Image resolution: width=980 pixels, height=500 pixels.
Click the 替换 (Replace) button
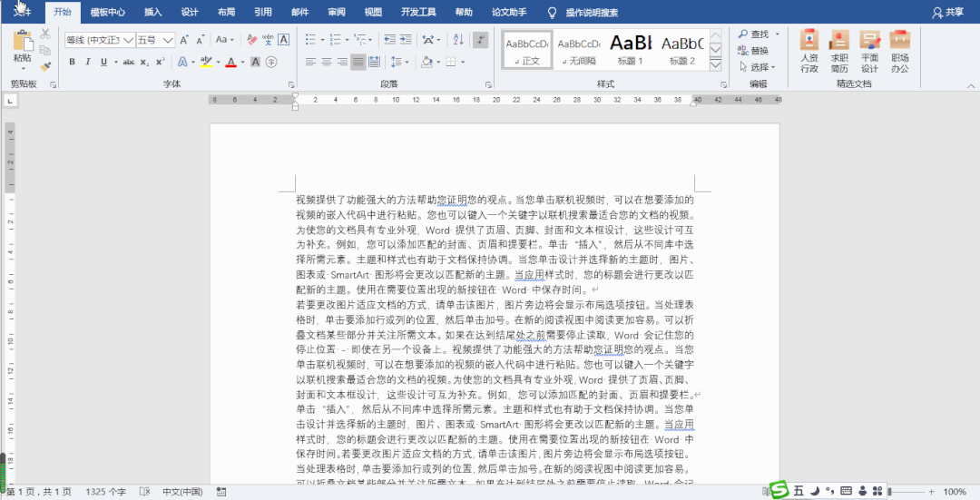click(754, 51)
